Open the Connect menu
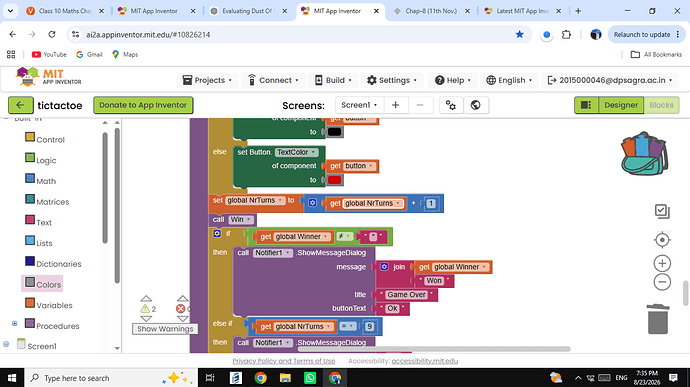Viewport: 690px width, 387px height. [x=273, y=80]
